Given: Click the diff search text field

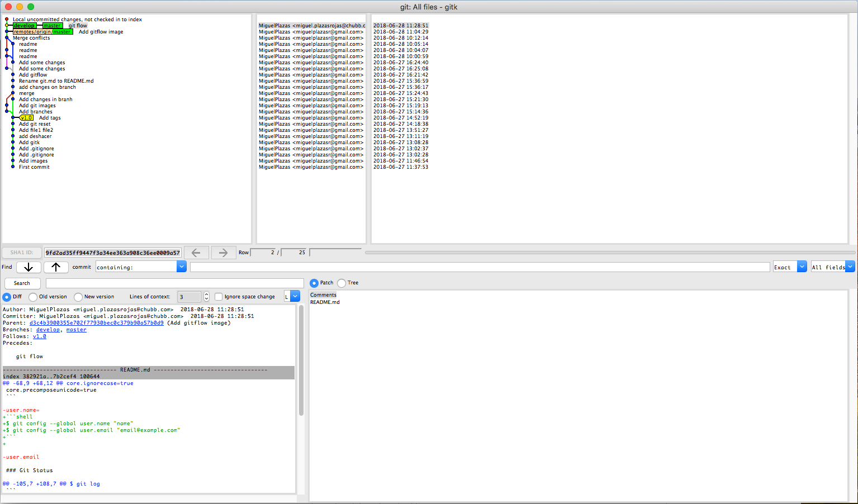Looking at the screenshot, I should coord(174,283).
